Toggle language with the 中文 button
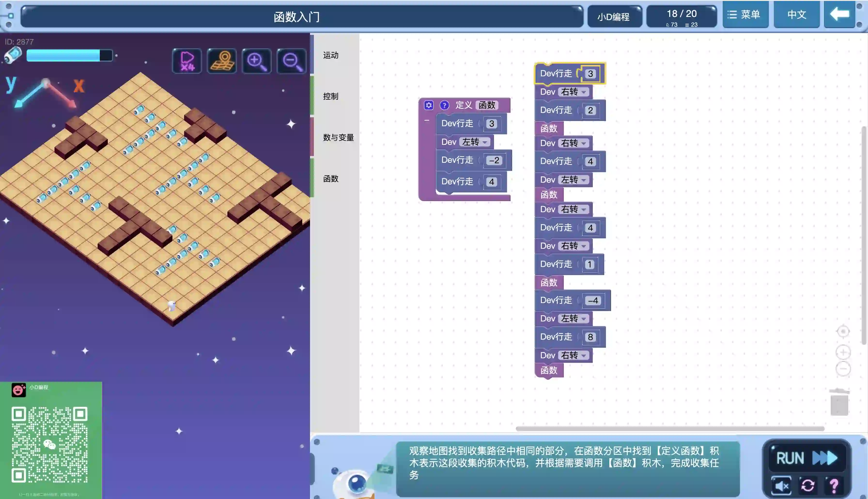The width and height of the screenshot is (868, 499). coord(796,14)
